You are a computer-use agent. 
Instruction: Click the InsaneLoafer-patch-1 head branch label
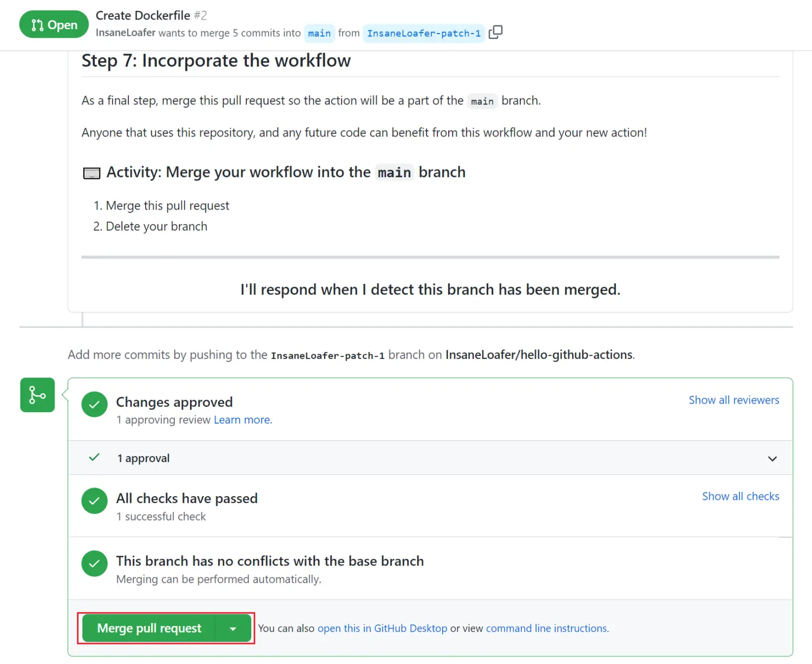[424, 34]
